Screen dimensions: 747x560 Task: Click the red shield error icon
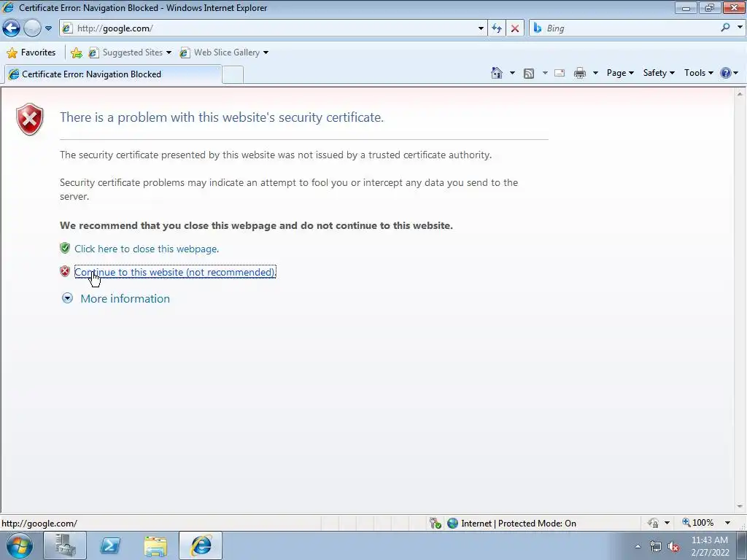point(29,119)
